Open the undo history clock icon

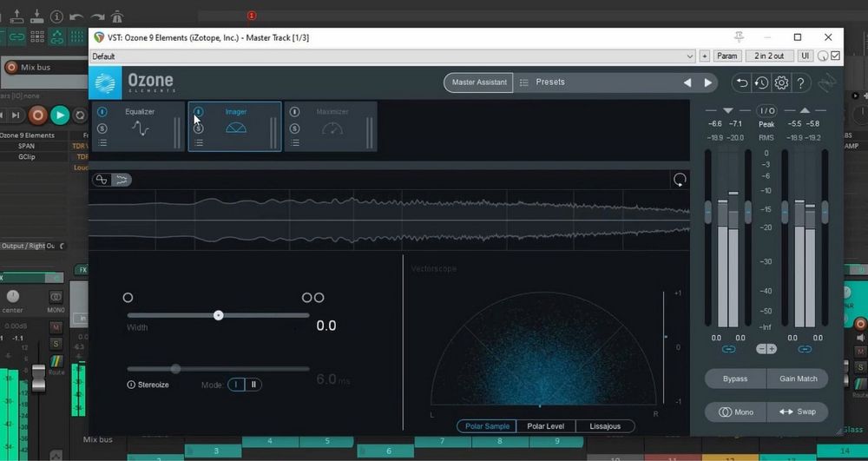point(762,83)
